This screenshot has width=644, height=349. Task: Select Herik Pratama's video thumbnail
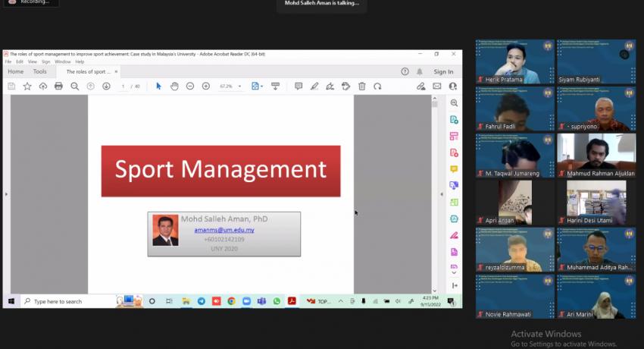515,61
